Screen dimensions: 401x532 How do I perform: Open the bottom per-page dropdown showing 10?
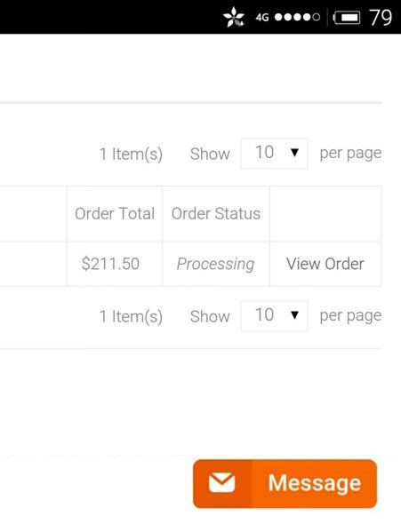click(x=275, y=316)
